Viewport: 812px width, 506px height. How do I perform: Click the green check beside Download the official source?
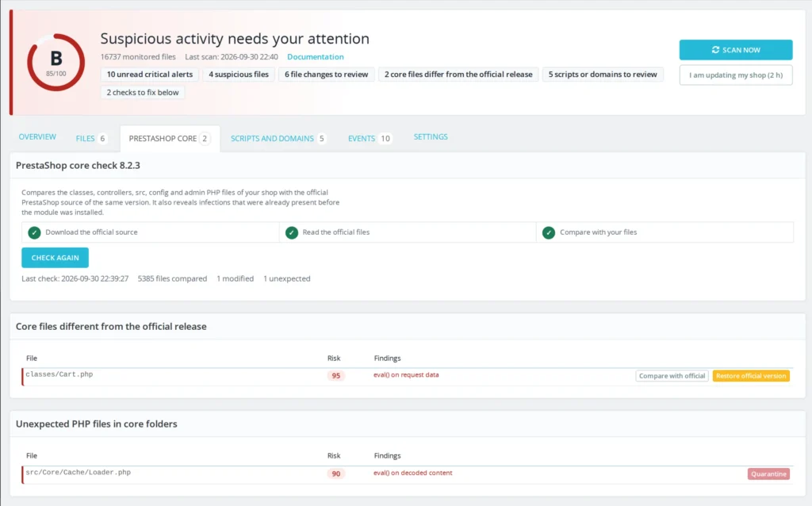coord(34,232)
